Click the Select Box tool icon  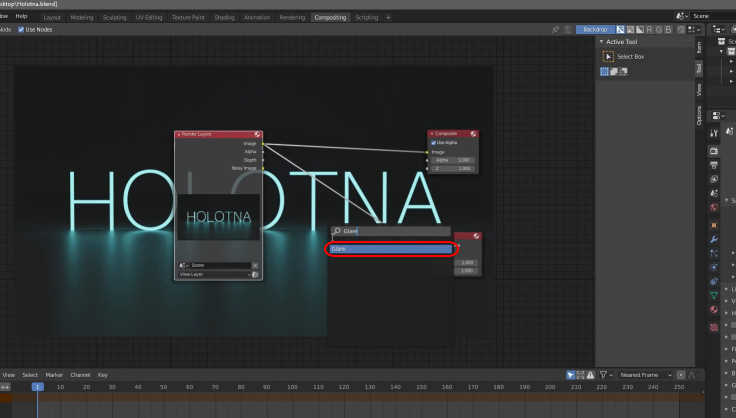click(x=608, y=57)
